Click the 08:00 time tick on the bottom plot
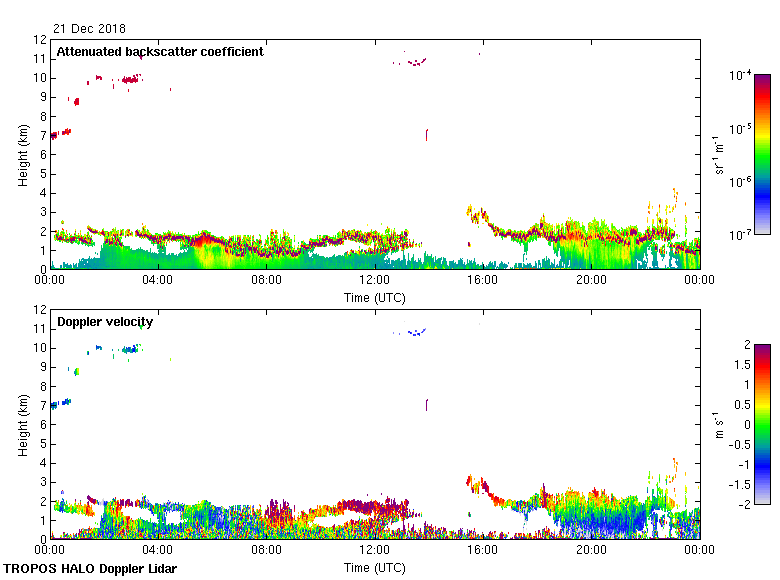The image size is (780, 580). click(266, 552)
